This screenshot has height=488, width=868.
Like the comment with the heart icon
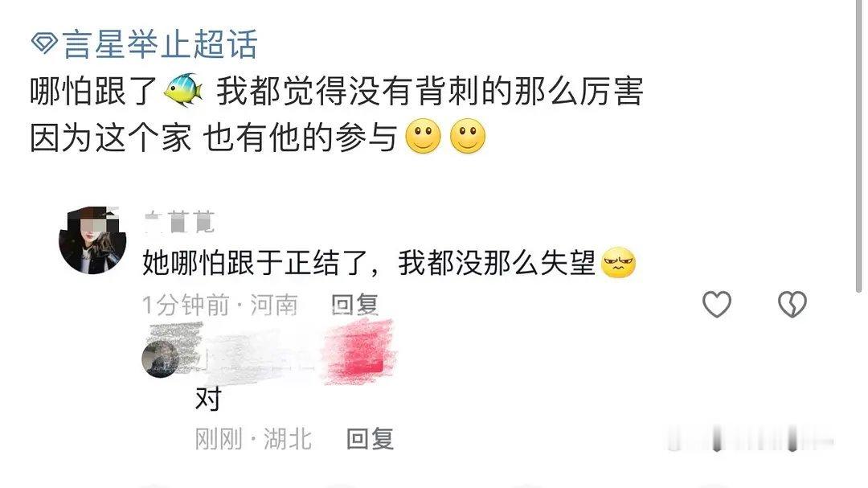pyautogui.click(x=717, y=304)
